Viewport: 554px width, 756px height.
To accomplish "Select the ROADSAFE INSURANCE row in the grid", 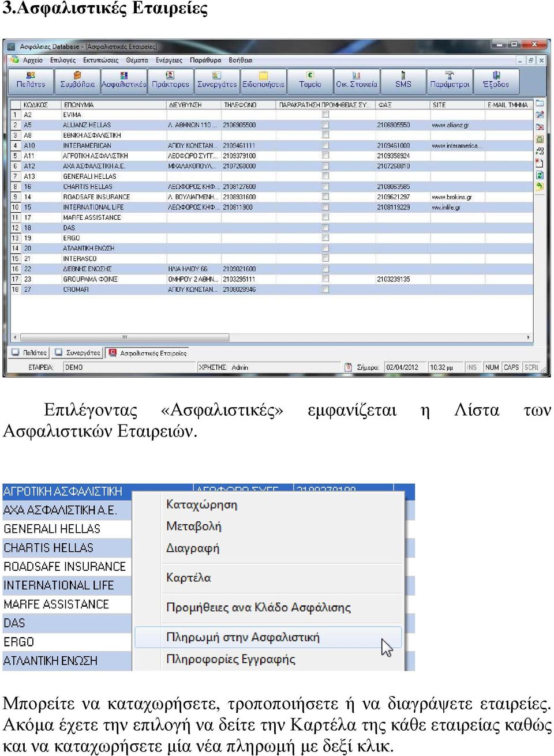I will pyautogui.click(x=271, y=197).
